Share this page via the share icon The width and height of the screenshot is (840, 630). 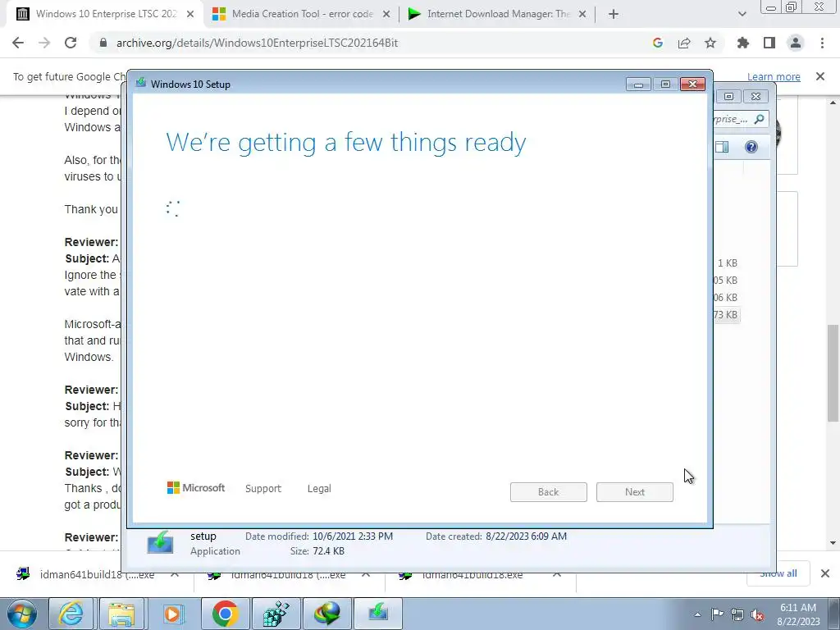pos(684,43)
